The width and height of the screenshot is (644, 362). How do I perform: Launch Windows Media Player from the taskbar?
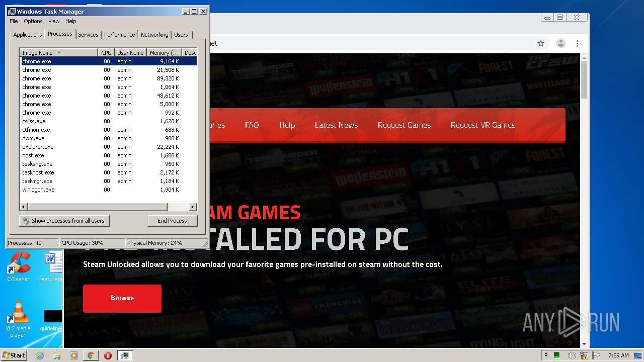74,355
